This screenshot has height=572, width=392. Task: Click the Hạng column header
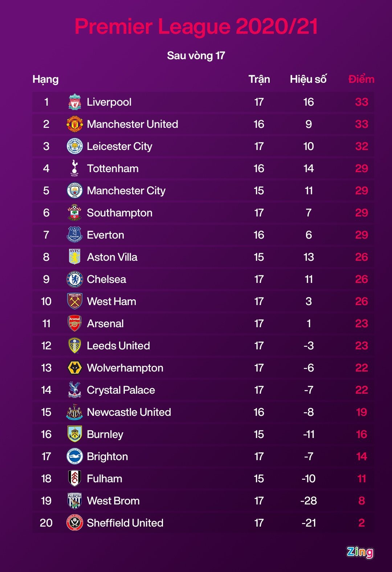click(45, 80)
